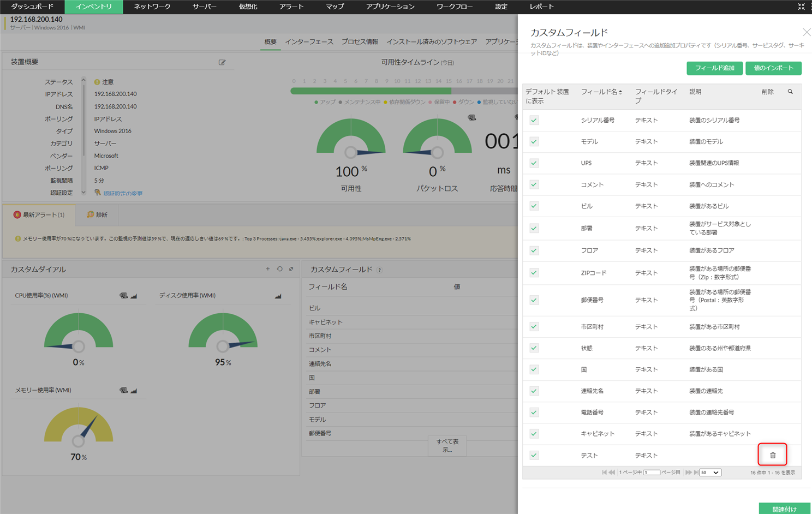Click the trash icon for テスト field
This screenshot has width=812, height=514.
click(772, 455)
